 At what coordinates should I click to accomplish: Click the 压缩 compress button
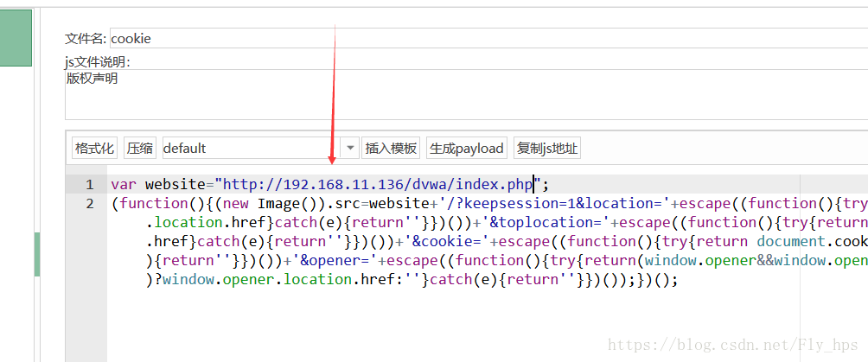point(140,149)
